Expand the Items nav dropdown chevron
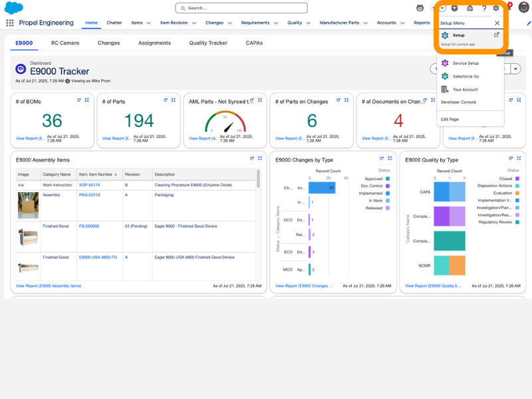 coord(148,23)
